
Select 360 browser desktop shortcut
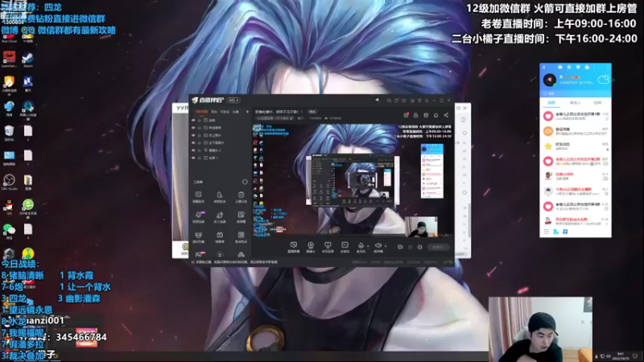[x=28, y=208]
